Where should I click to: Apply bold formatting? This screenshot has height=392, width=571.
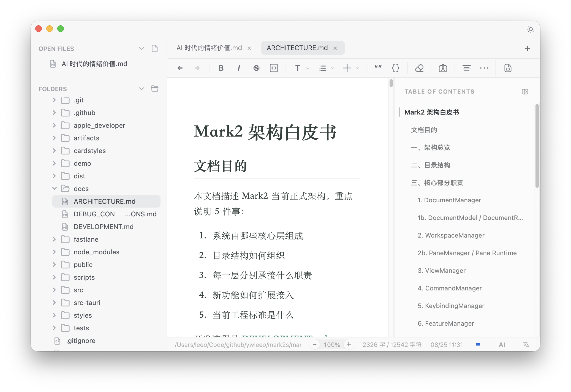[221, 68]
